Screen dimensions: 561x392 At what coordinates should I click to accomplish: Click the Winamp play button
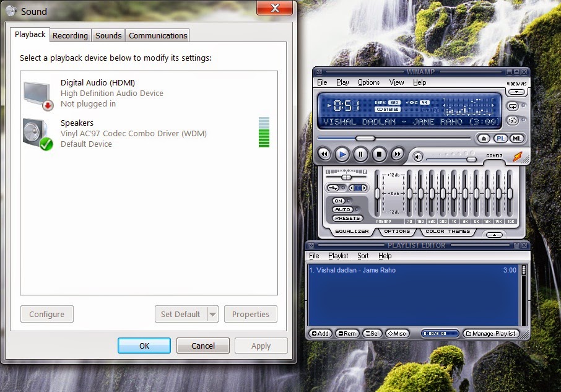pos(342,154)
